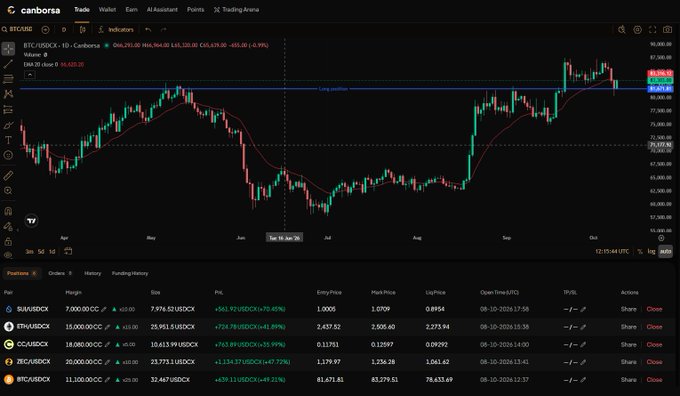Enter fullscreen chart mode
The height and width of the screenshot is (396, 680).
point(652,29)
